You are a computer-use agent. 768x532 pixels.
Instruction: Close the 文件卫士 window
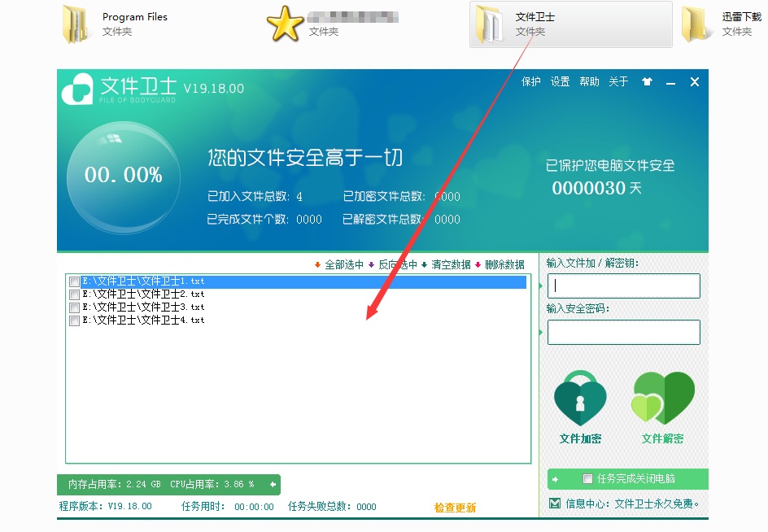point(695,82)
